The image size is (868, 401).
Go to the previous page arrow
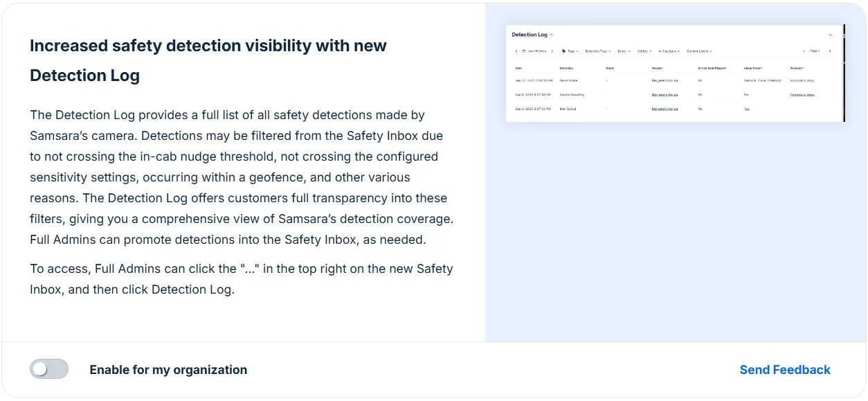(804, 51)
